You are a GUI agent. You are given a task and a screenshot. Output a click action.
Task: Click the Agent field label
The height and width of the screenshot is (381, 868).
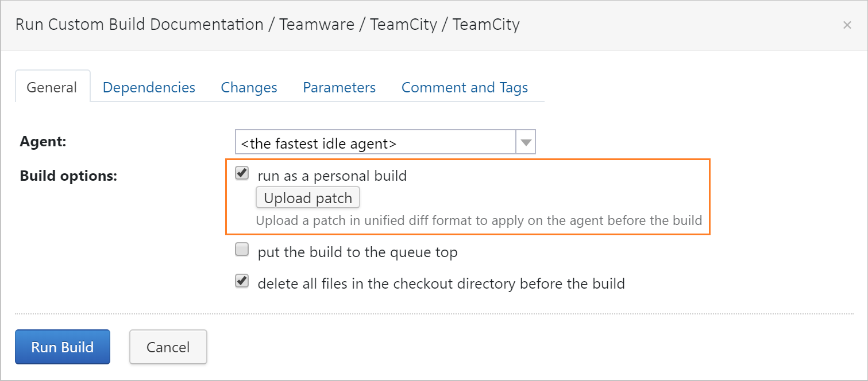(x=42, y=141)
